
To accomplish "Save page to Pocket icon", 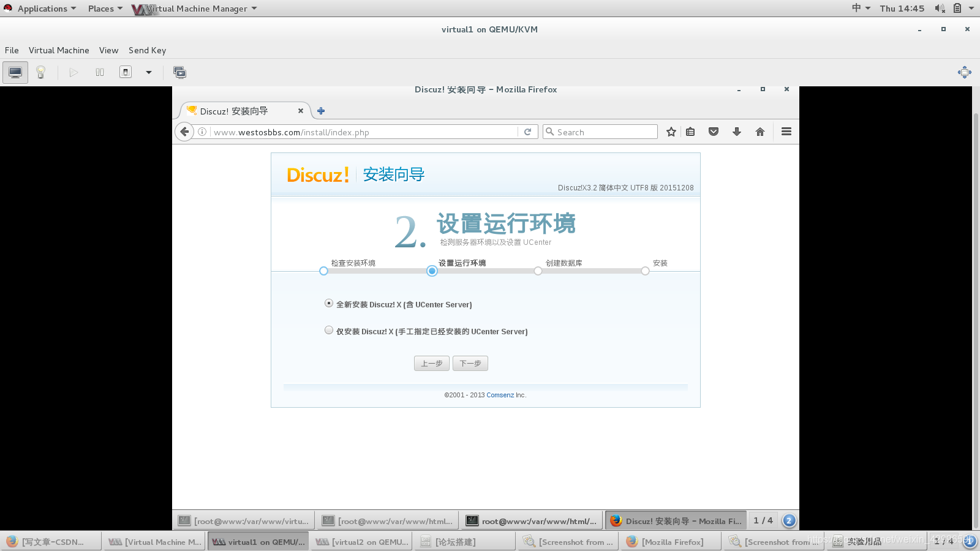I will pyautogui.click(x=714, y=132).
